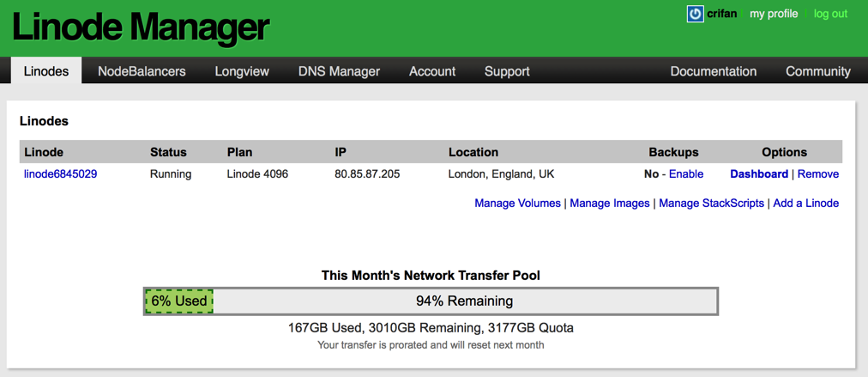The image size is (868, 377).
Task: Open Manage Images
Action: (x=610, y=204)
